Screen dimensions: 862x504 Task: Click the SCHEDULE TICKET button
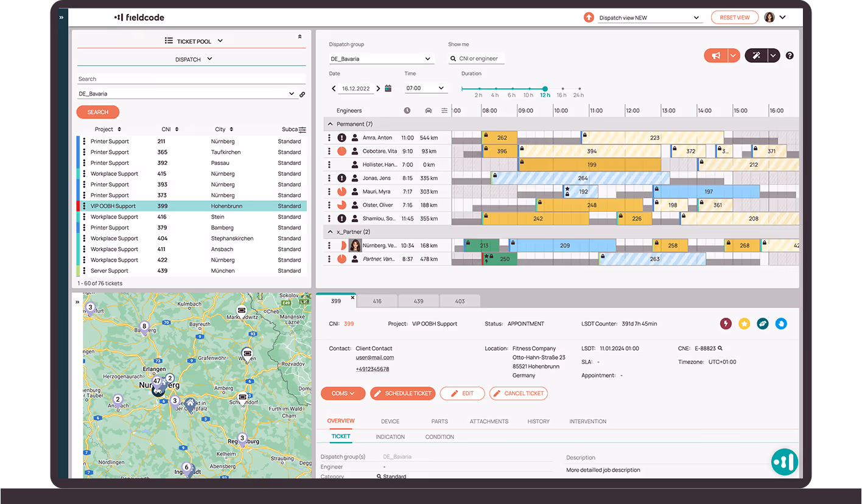(402, 393)
